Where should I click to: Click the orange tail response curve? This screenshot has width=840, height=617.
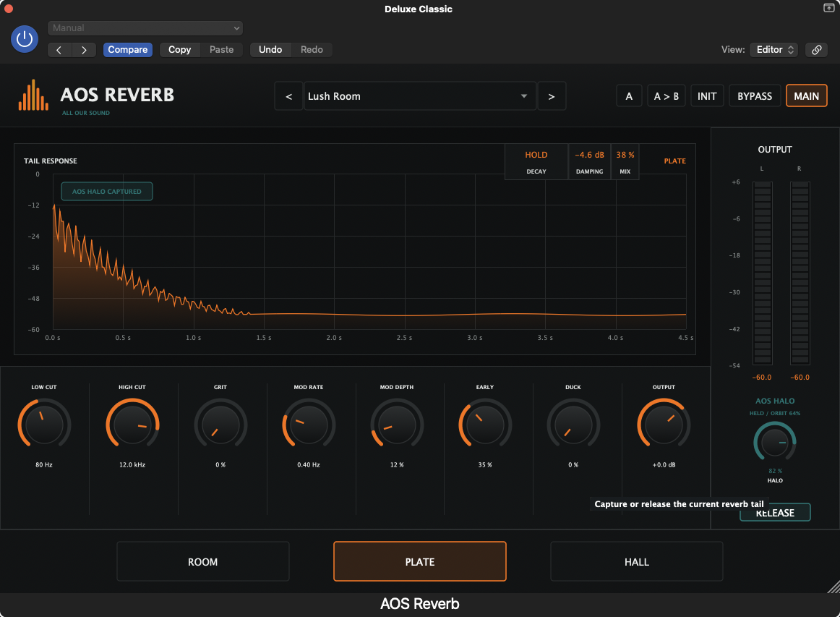click(369, 314)
